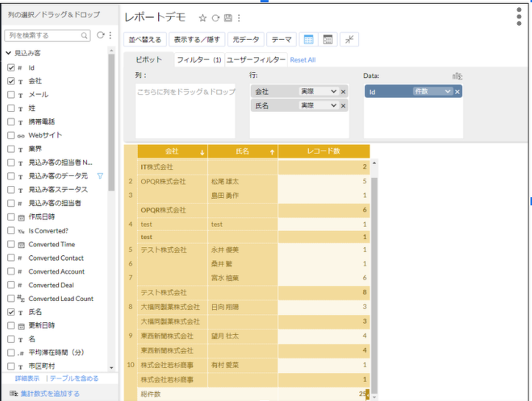Remove 会社 from rows with its X icon

click(x=343, y=91)
